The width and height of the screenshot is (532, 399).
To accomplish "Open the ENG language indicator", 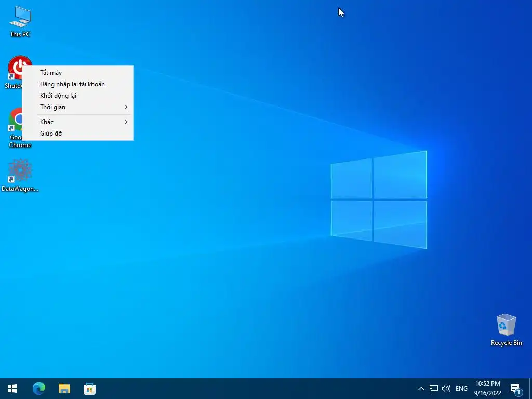I will coord(461,389).
